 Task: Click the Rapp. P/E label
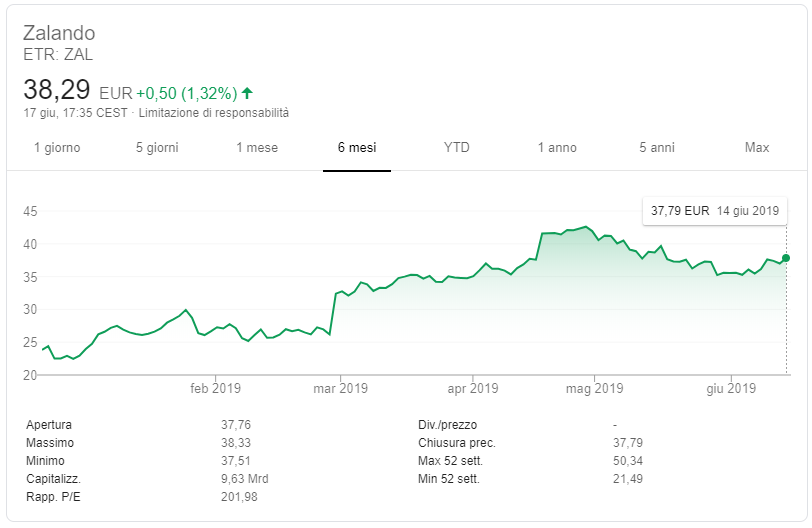[x=53, y=497]
